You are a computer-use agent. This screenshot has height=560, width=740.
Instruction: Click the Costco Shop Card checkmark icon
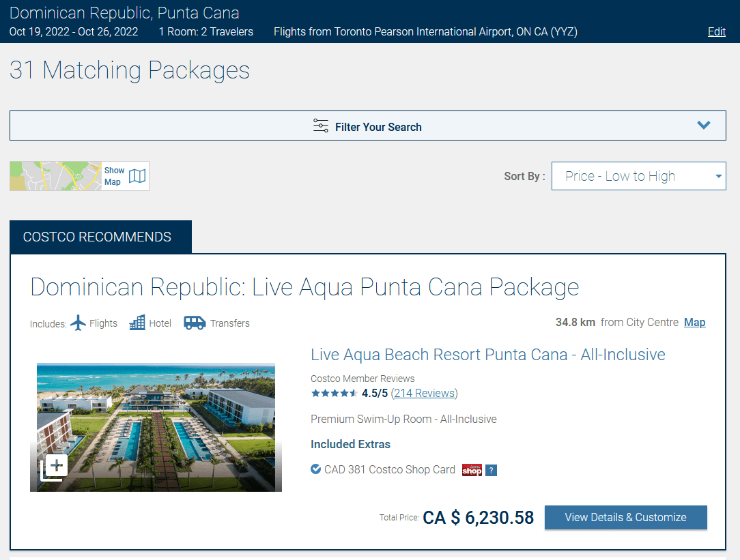pos(315,469)
